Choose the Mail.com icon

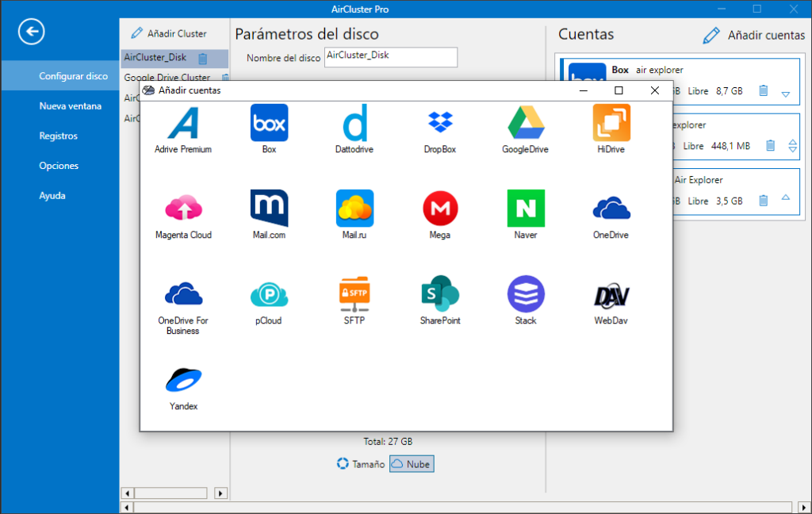click(x=270, y=209)
